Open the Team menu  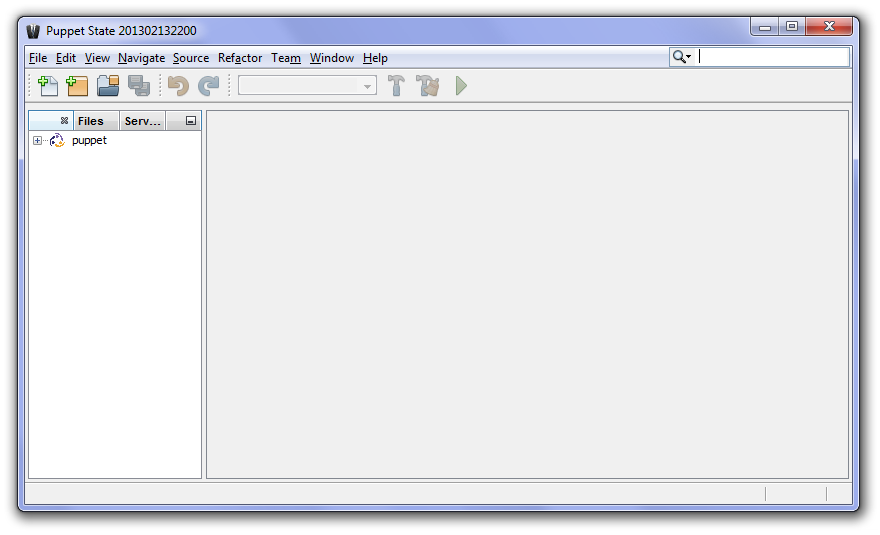[286, 58]
